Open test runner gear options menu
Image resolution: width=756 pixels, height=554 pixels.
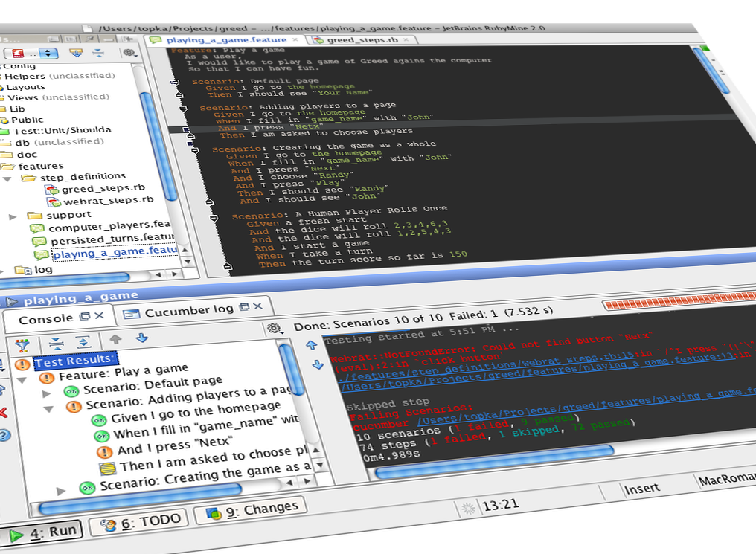(275, 329)
